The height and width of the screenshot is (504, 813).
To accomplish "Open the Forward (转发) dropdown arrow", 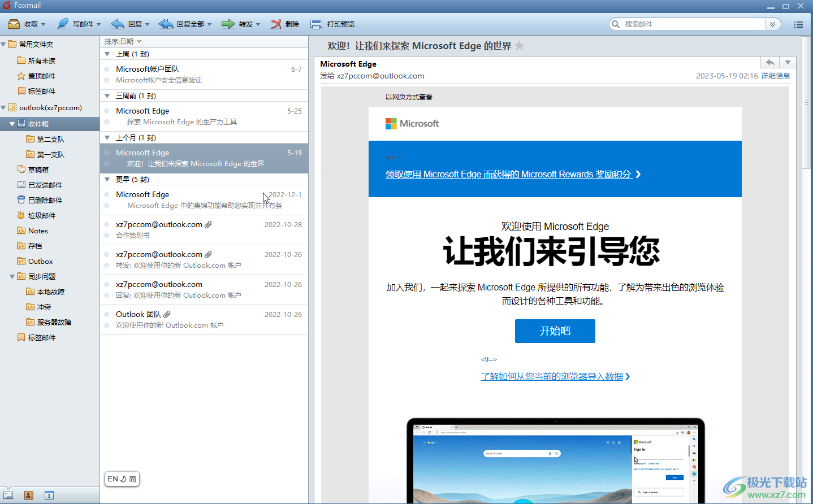I will click(258, 24).
